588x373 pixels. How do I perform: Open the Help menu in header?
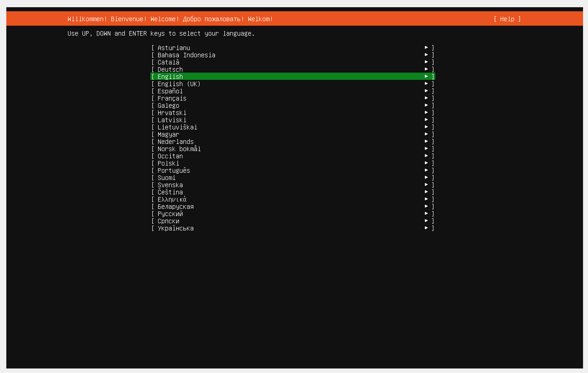click(507, 19)
